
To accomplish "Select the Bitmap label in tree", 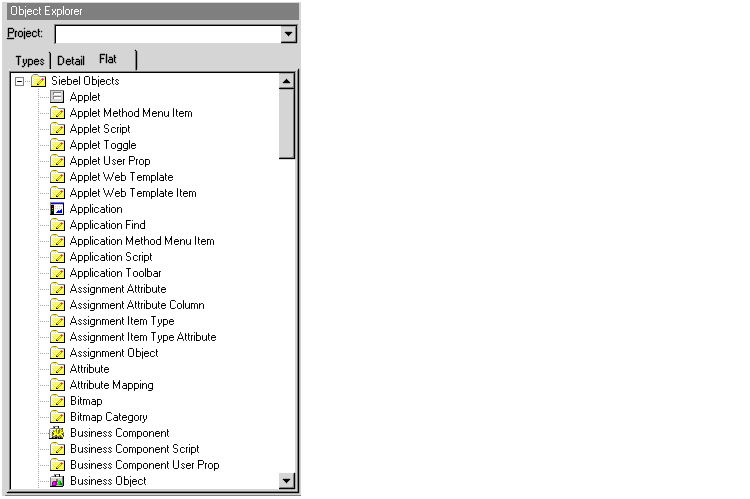I will point(86,401).
